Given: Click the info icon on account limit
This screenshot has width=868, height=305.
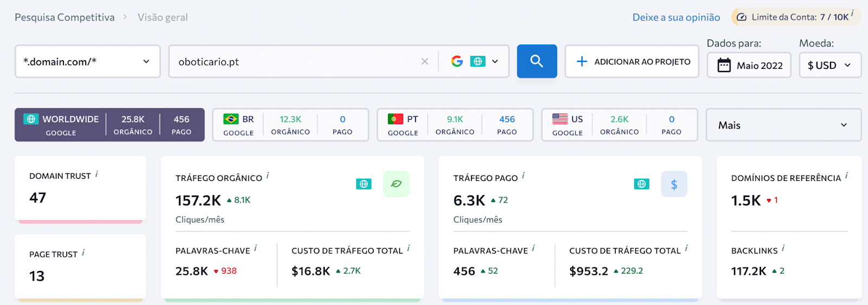Looking at the screenshot, I should point(852,14).
